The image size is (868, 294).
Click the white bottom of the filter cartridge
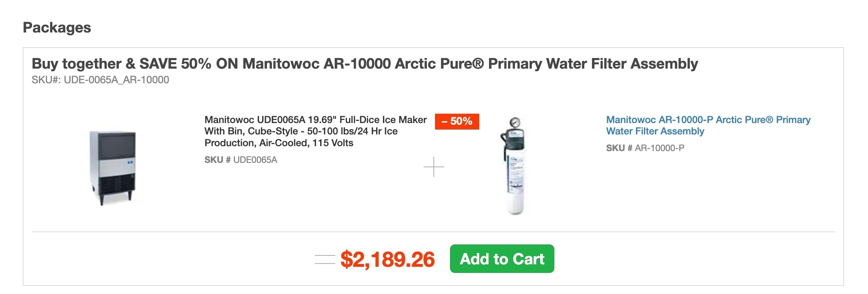coord(516,206)
